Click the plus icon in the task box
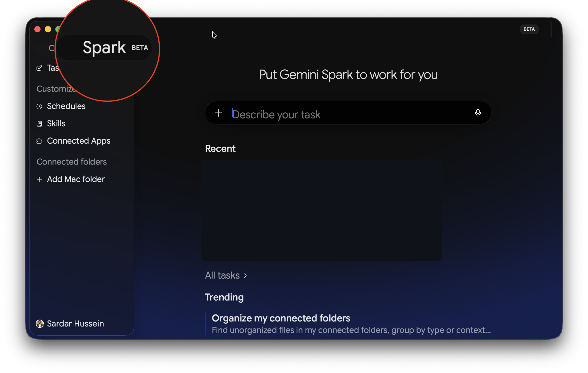588x373 pixels. [x=218, y=113]
